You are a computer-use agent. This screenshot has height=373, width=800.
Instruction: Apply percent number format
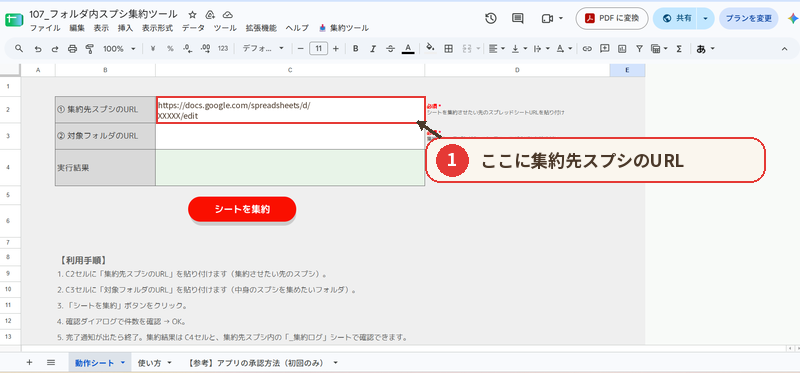pyautogui.click(x=170, y=49)
